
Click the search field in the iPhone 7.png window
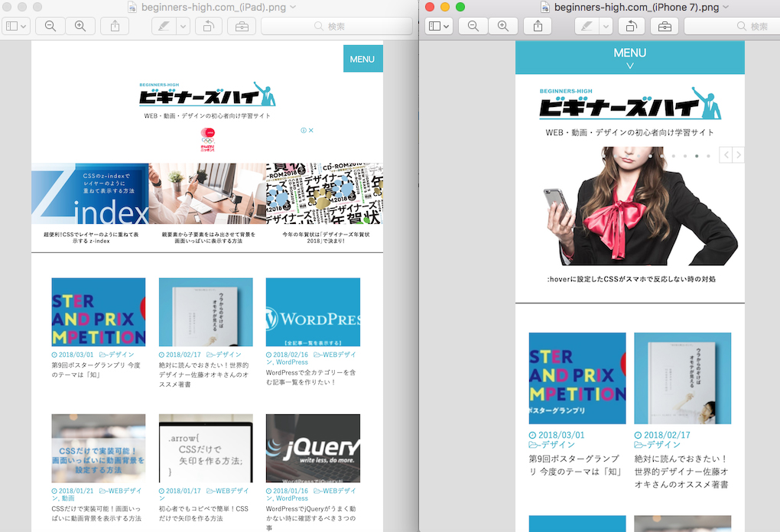click(732, 26)
